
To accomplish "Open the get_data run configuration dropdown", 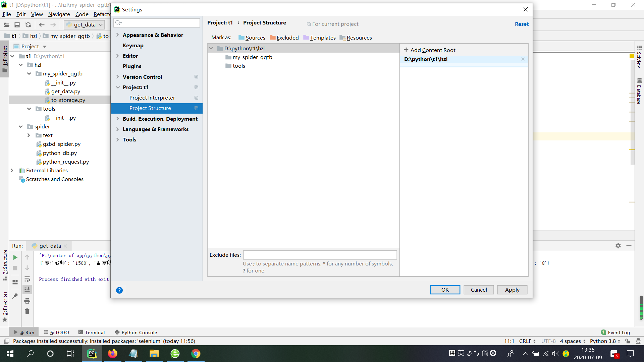I will (85, 25).
